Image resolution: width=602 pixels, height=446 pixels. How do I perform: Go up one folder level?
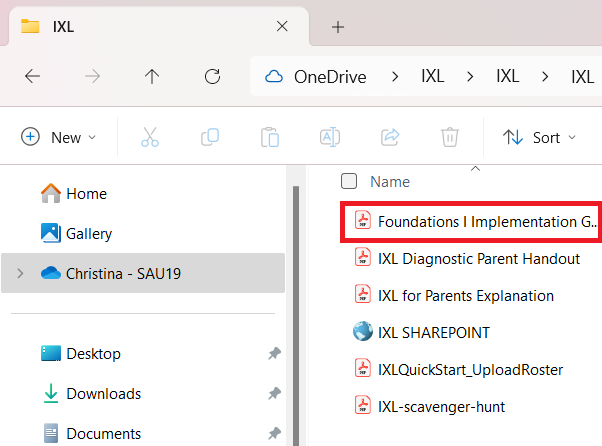[x=152, y=76]
